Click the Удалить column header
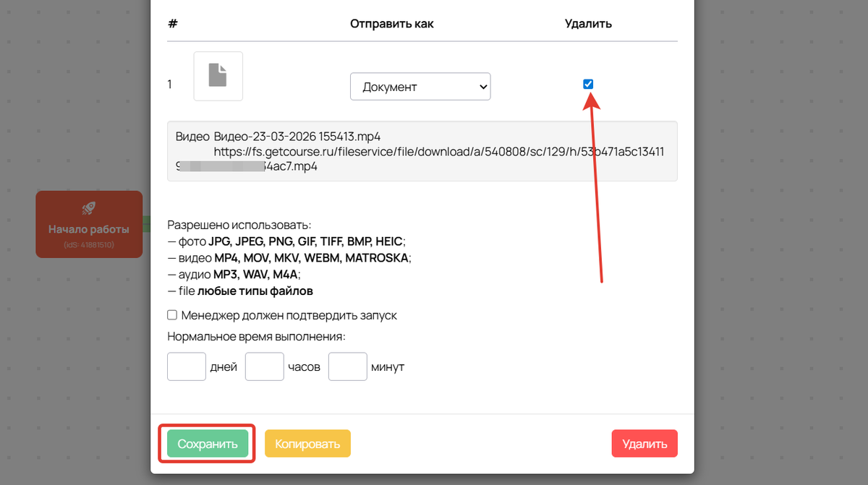This screenshot has height=485, width=868. 588,23
